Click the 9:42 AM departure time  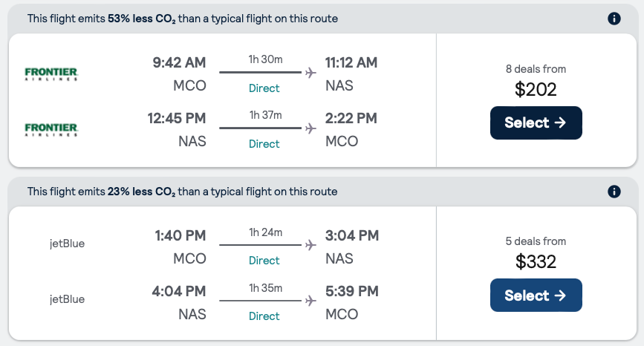point(179,62)
